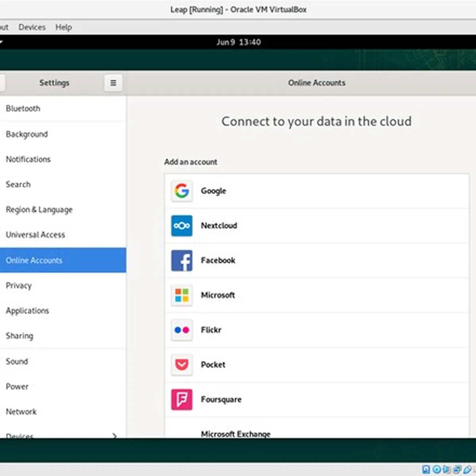
Task: Click the Pocket logo icon
Action: pyautogui.click(x=182, y=365)
